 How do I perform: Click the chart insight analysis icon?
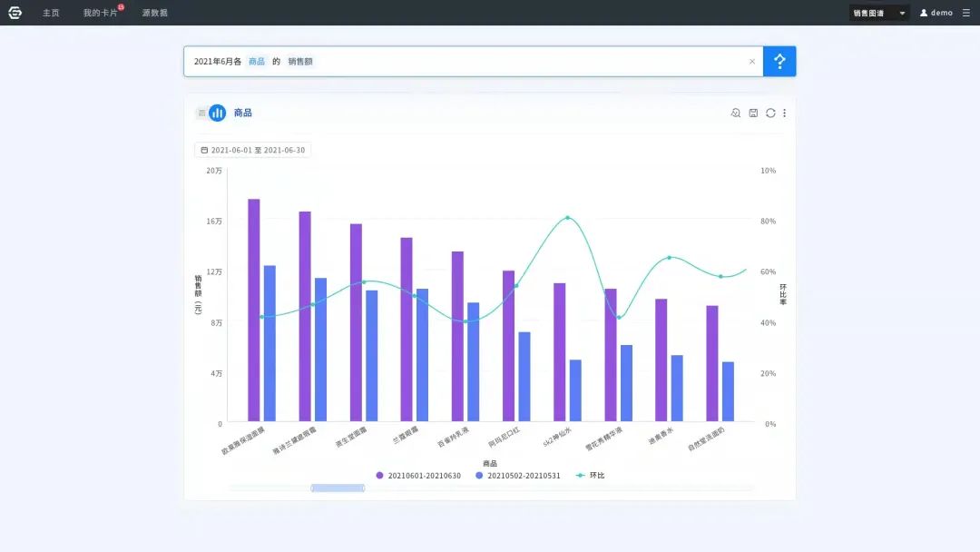736,113
